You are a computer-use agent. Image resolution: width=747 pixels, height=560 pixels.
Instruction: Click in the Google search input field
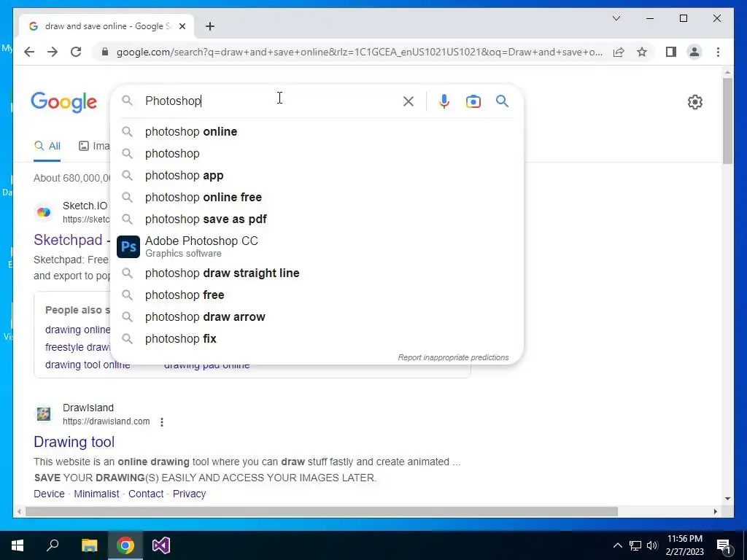[x=271, y=101]
